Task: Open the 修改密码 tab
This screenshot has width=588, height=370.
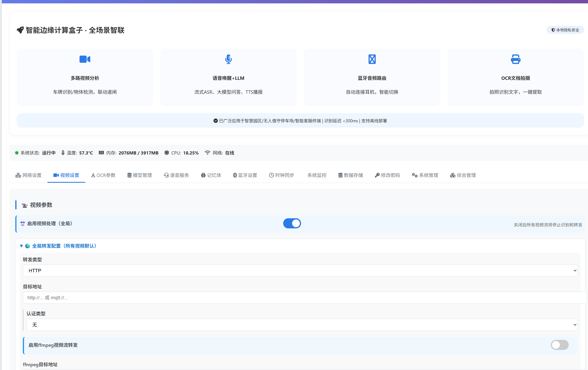Action: [387, 175]
